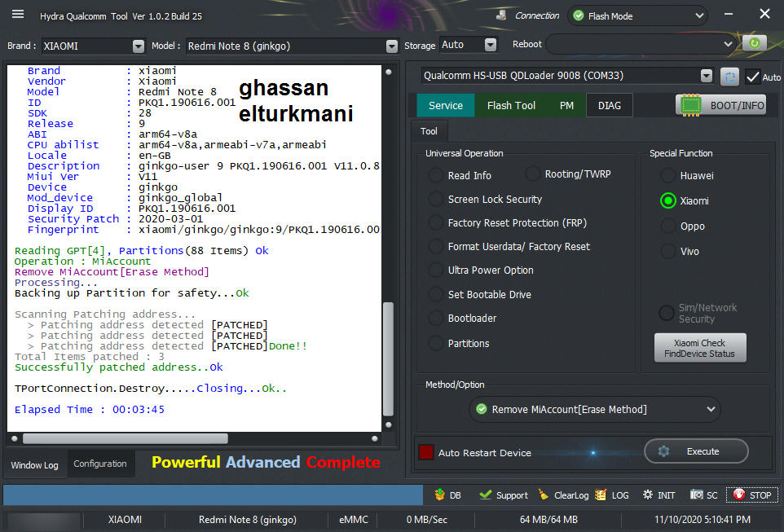The height and width of the screenshot is (532, 784).
Task: Click the BOOT/INFO chip button
Action: point(721,105)
